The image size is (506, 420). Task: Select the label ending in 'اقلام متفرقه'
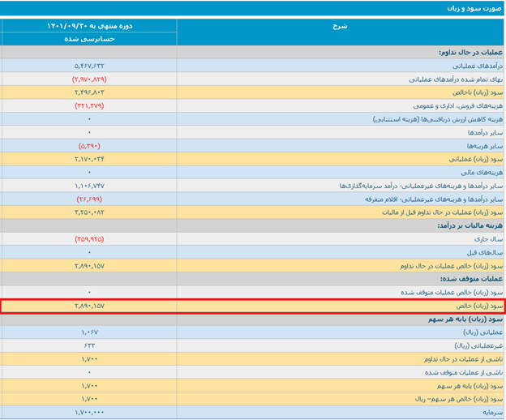[x=434, y=199]
